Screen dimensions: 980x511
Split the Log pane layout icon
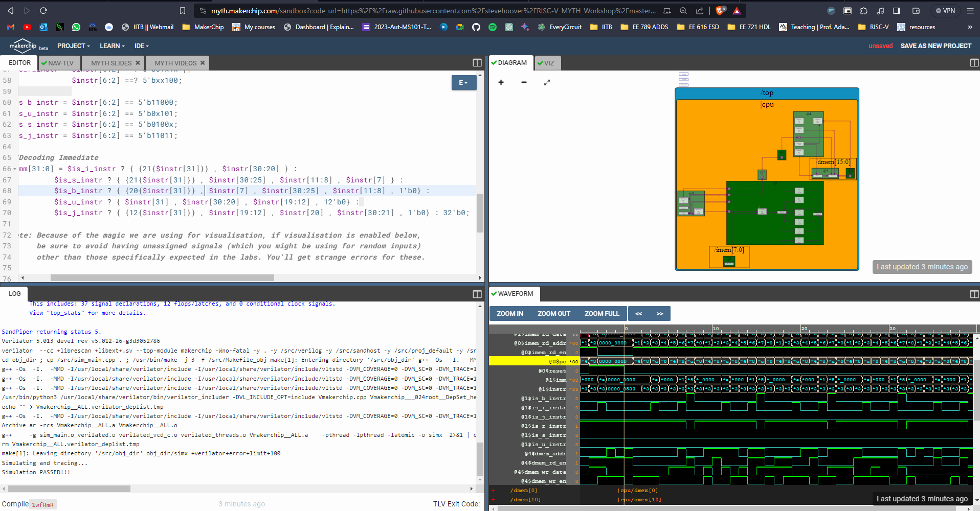pos(477,294)
